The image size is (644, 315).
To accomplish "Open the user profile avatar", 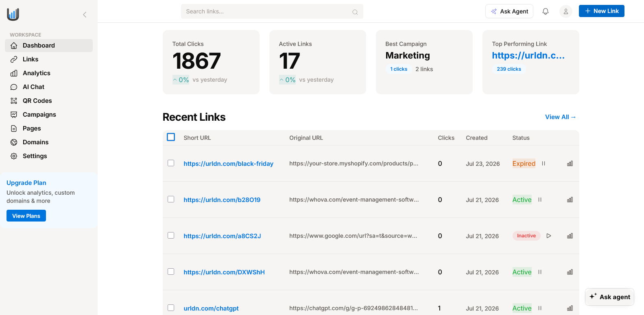I will (x=566, y=11).
